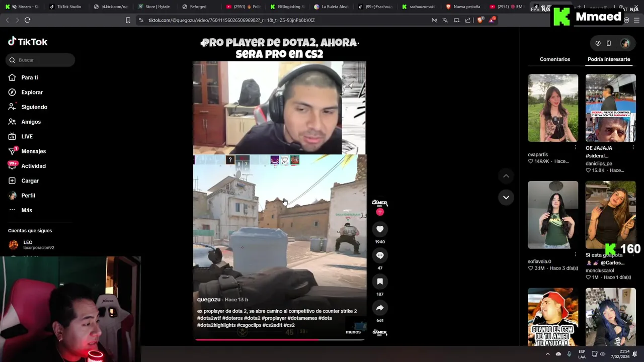Image resolution: width=644 pixels, height=362 pixels.
Task: Open the TikTok coins icon
Action: (x=598, y=43)
